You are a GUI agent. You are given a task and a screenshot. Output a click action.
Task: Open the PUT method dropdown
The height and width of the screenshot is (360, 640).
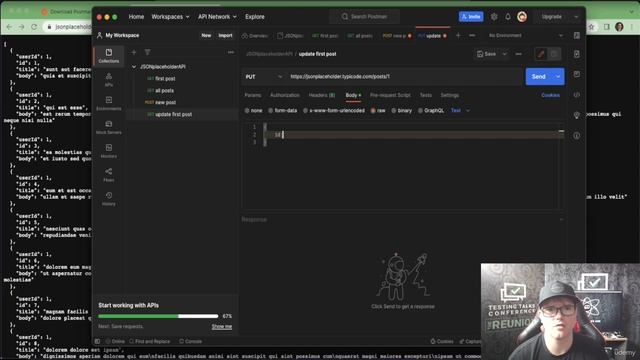(264, 77)
